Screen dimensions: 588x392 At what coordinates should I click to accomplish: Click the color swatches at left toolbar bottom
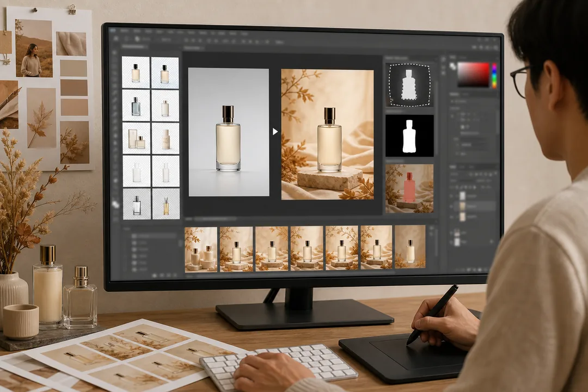point(115,204)
